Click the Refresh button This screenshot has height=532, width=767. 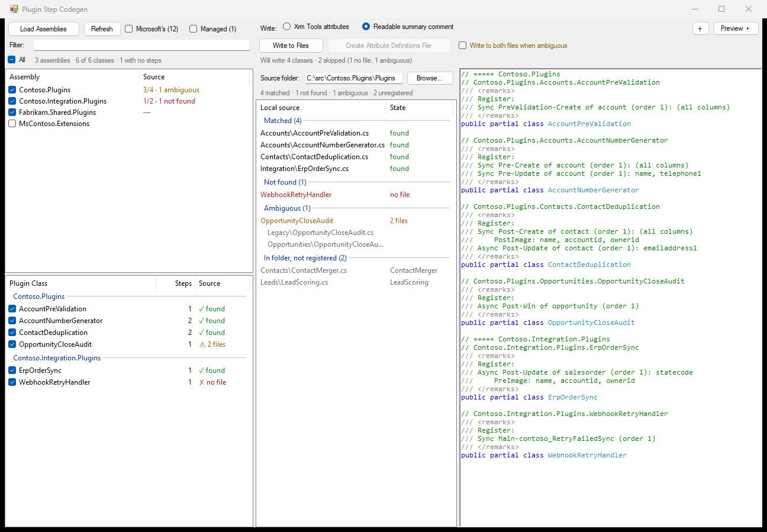[102, 29]
